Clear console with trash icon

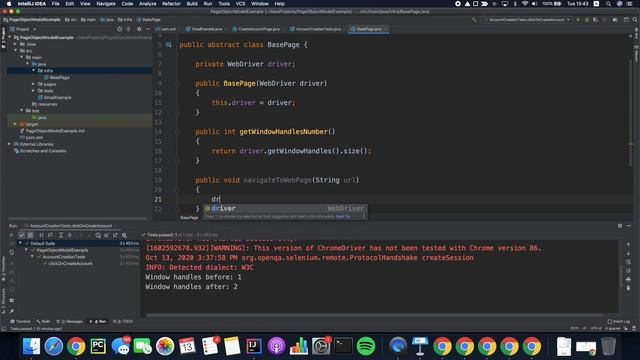click(x=628, y=288)
